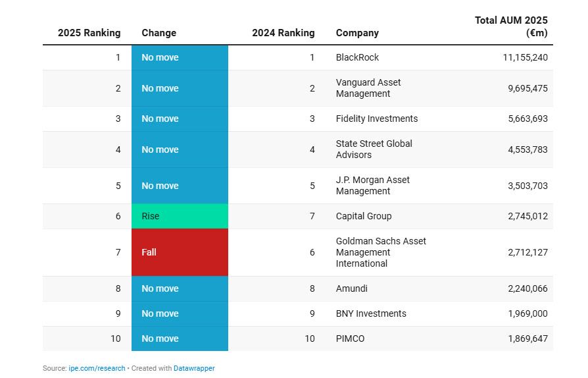Click the red Fall cell
Image resolution: width=588 pixels, height=378 pixels.
(x=180, y=252)
